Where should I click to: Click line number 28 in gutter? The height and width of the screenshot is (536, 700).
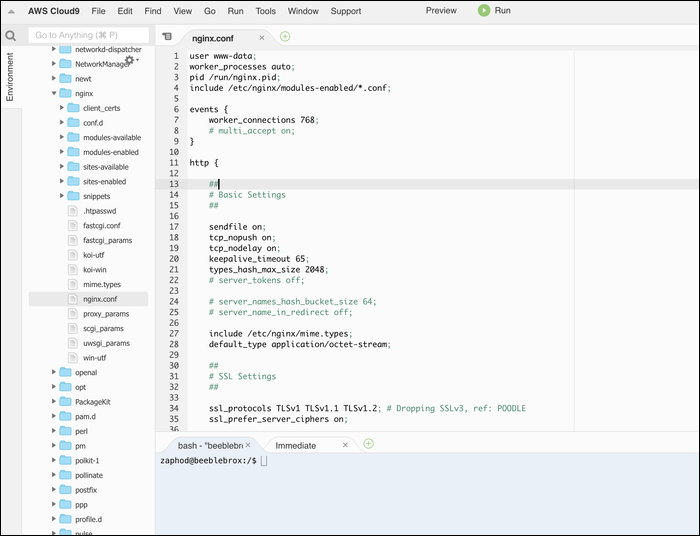tap(174, 344)
